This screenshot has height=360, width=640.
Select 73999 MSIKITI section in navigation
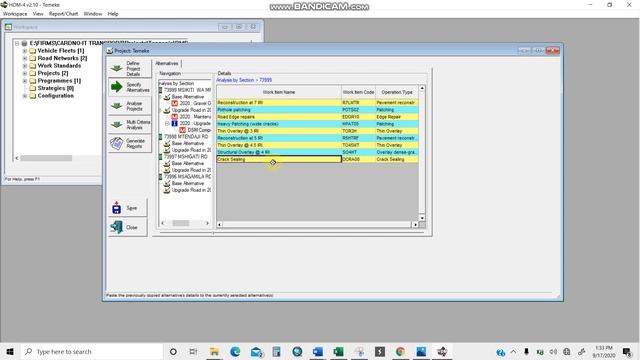pyautogui.click(x=187, y=90)
